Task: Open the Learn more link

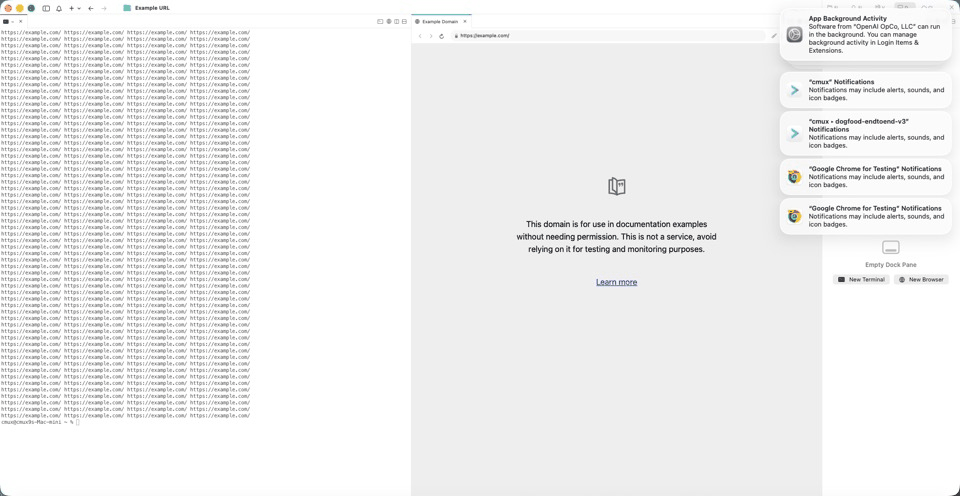Action: pos(617,282)
